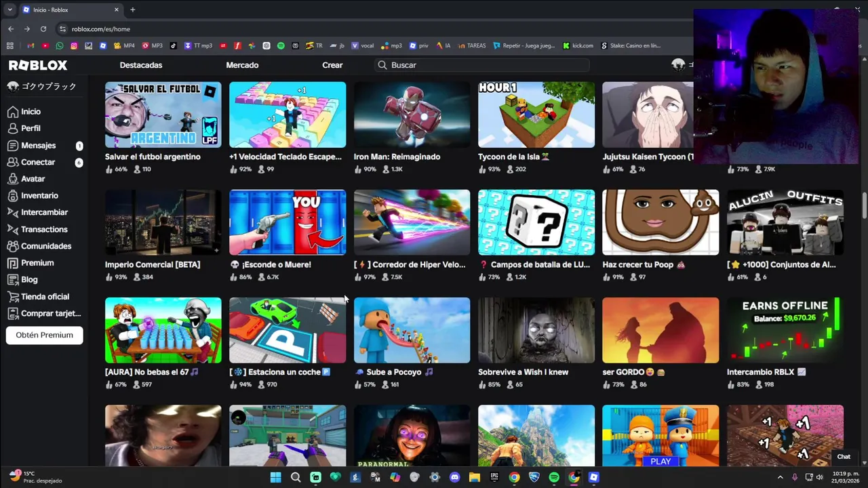Open the MP4 bookmark

(124, 45)
